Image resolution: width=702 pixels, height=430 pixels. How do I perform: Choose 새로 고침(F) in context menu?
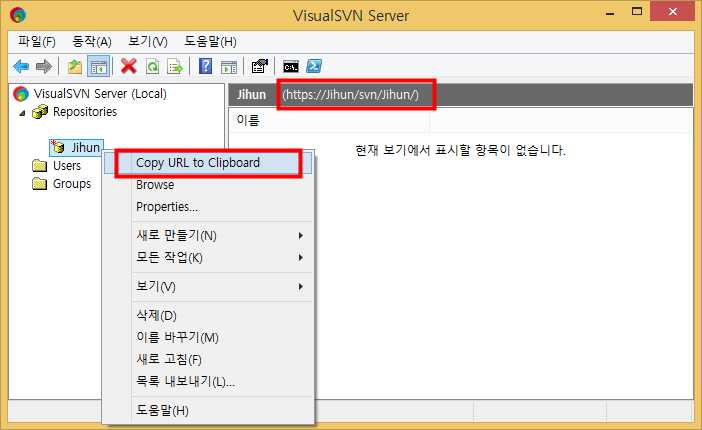pyautogui.click(x=208, y=359)
